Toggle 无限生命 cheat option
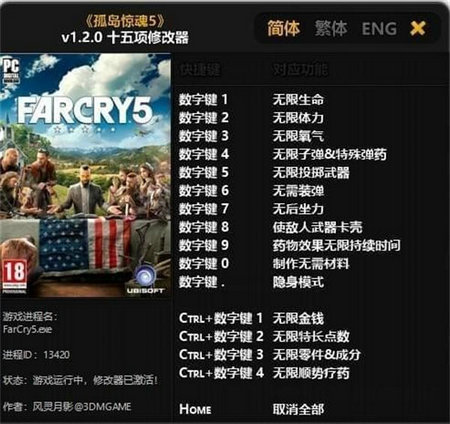The width and height of the screenshot is (450, 424). (x=298, y=100)
